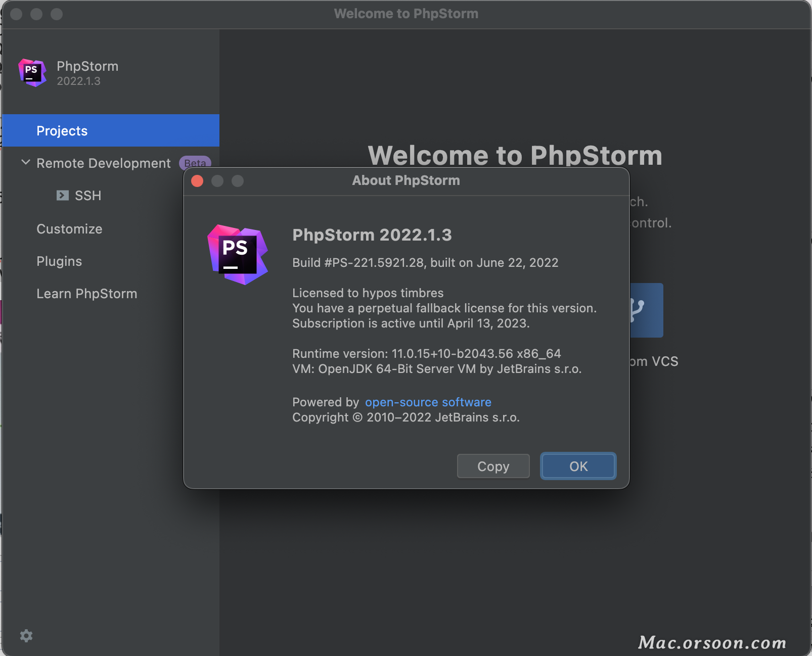812x656 pixels.
Task: Open the Customize tab
Action: tap(69, 229)
